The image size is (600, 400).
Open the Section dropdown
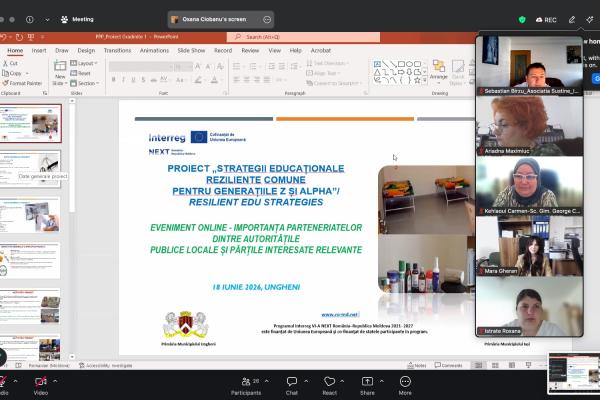85,83
